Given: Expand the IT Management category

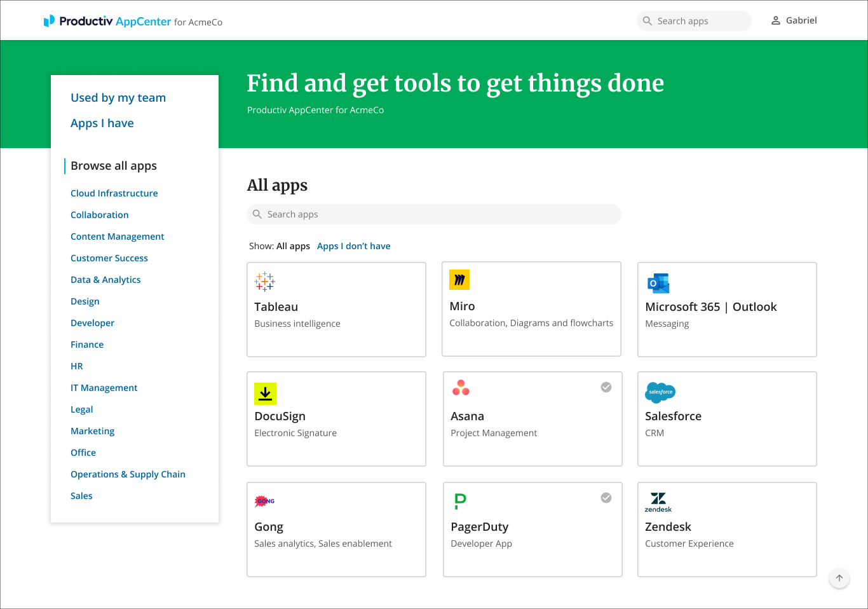Looking at the screenshot, I should point(104,387).
